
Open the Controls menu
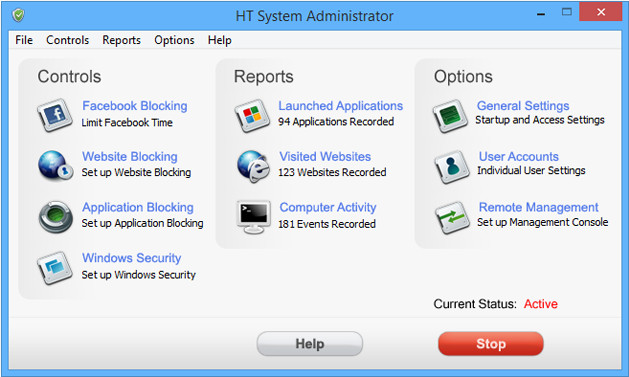(67, 40)
